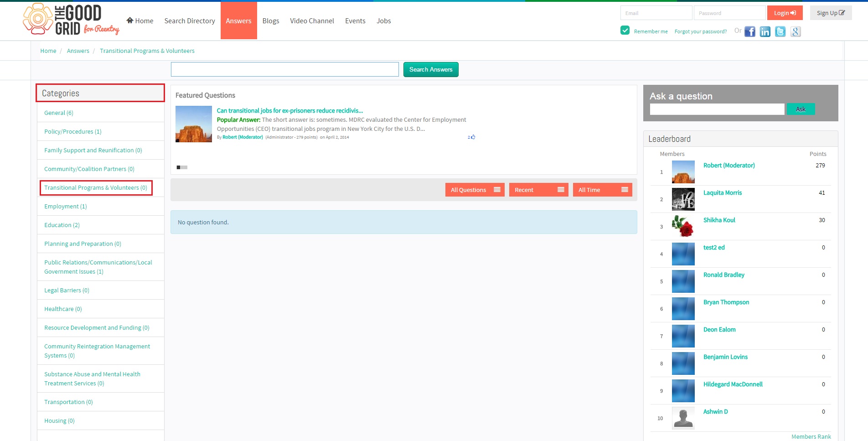Click the Ask a question input box

(x=717, y=109)
